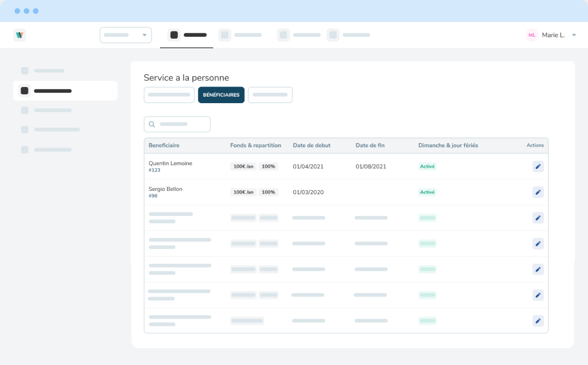The height and width of the screenshot is (365, 588).
Task: Click the edit pencil for Quentin Lemoine
Action: tap(538, 166)
